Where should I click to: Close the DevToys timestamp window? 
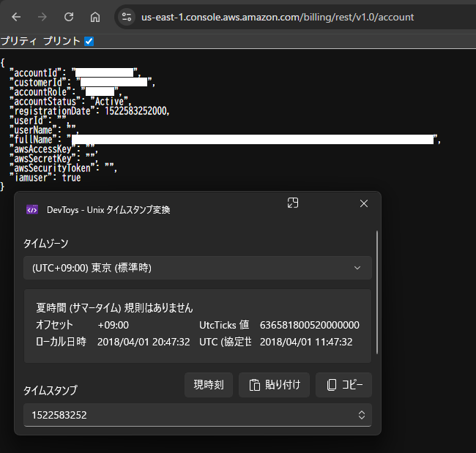click(x=364, y=203)
